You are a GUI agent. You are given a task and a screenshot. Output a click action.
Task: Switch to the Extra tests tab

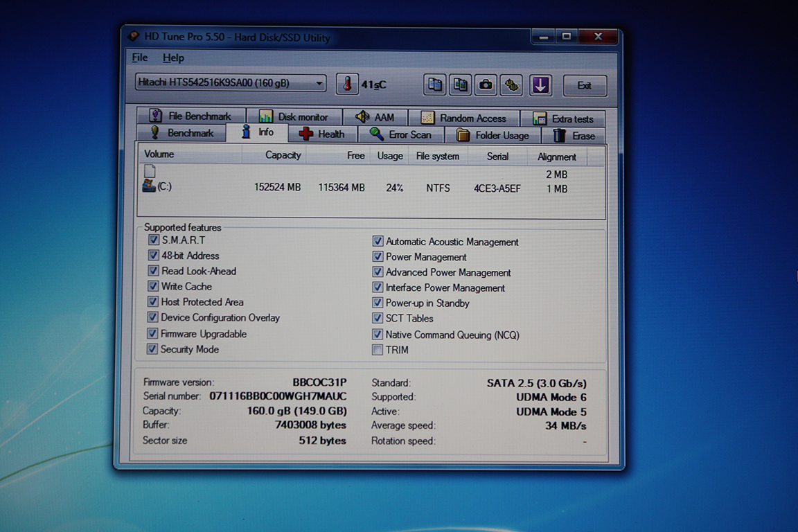[x=563, y=118]
